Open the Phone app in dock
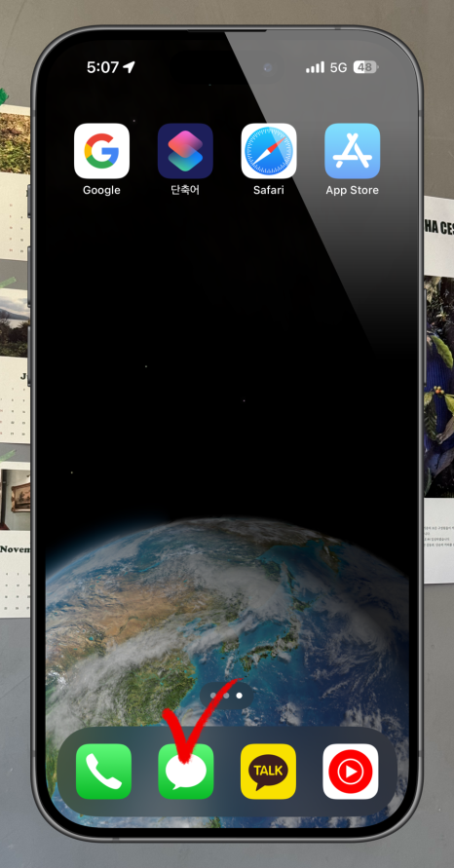Viewport: 454px width, 868px height. click(103, 772)
